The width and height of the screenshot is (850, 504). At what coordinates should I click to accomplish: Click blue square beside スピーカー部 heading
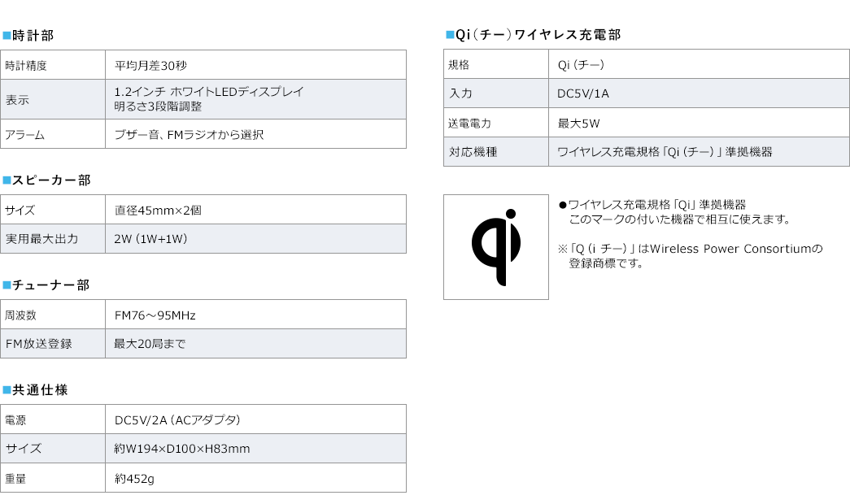tap(7, 180)
